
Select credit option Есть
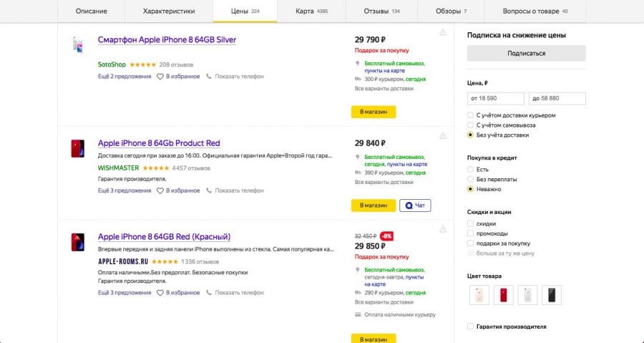(x=470, y=170)
